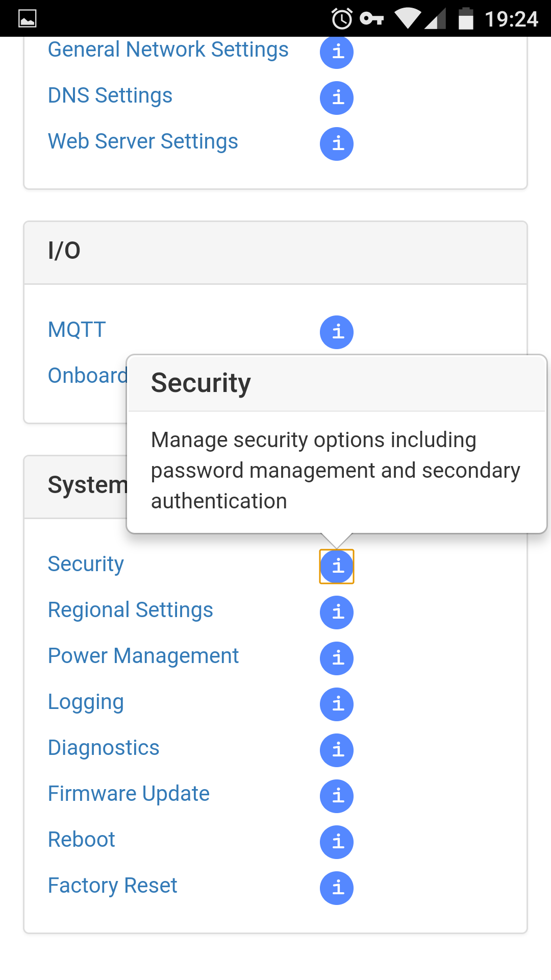This screenshot has height=980, width=551.
Task: Go to Web Server Settings
Action: tap(143, 142)
